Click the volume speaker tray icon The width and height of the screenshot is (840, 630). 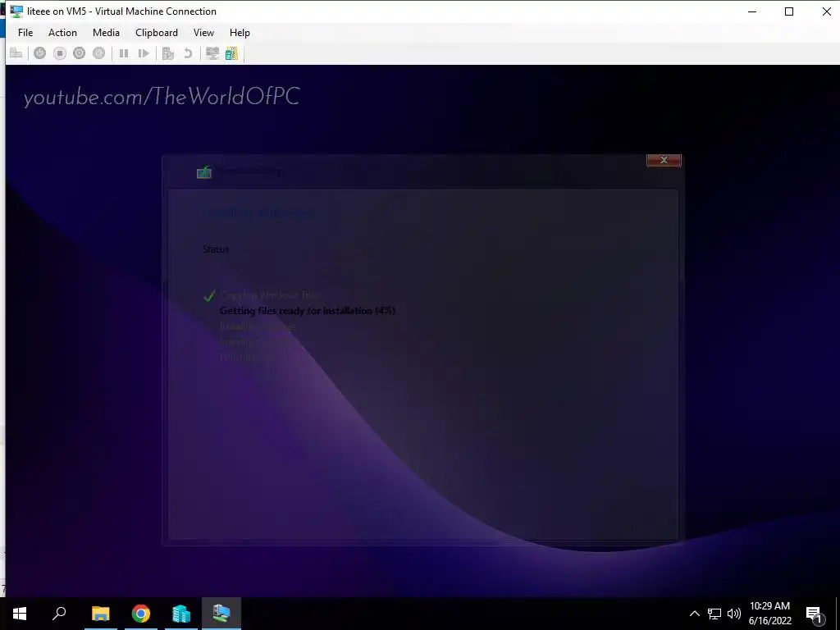coord(734,614)
